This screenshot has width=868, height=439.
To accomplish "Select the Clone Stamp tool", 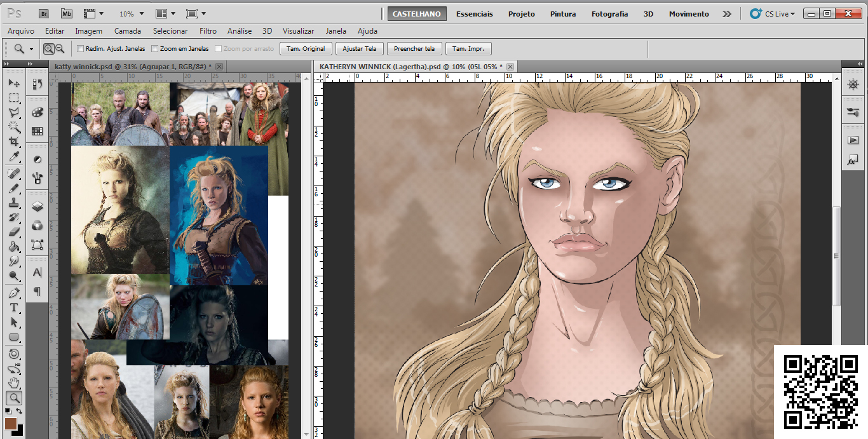I will click(x=13, y=203).
